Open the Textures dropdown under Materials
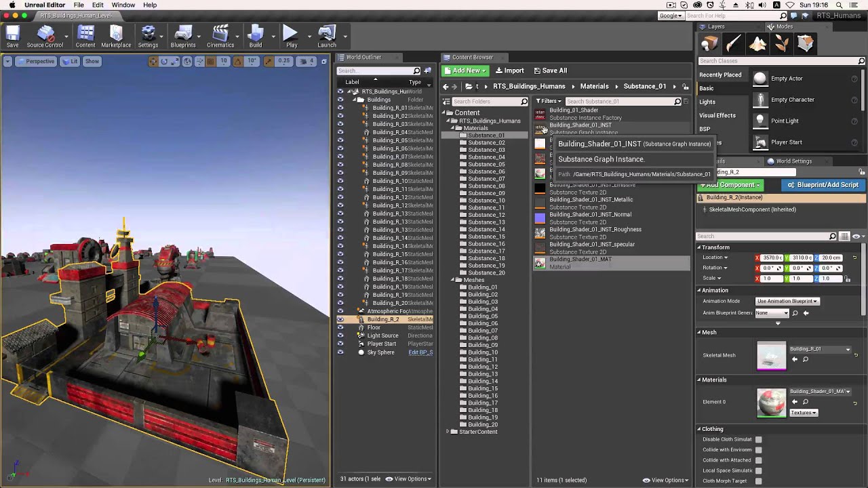This screenshot has width=868, height=488. (x=804, y=413)
